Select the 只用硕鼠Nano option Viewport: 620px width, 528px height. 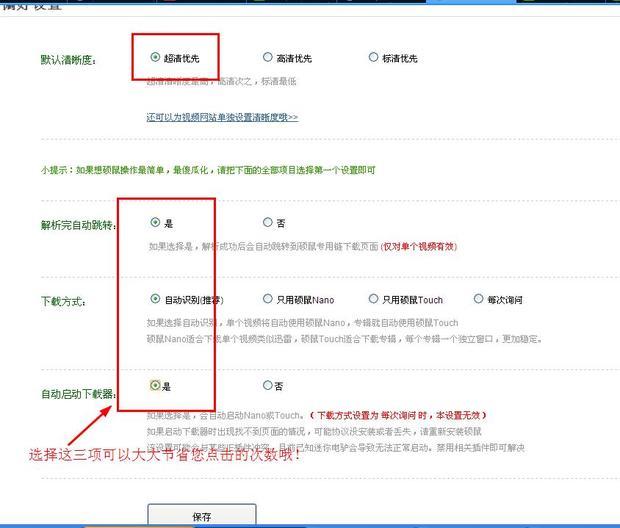point(267,299)
